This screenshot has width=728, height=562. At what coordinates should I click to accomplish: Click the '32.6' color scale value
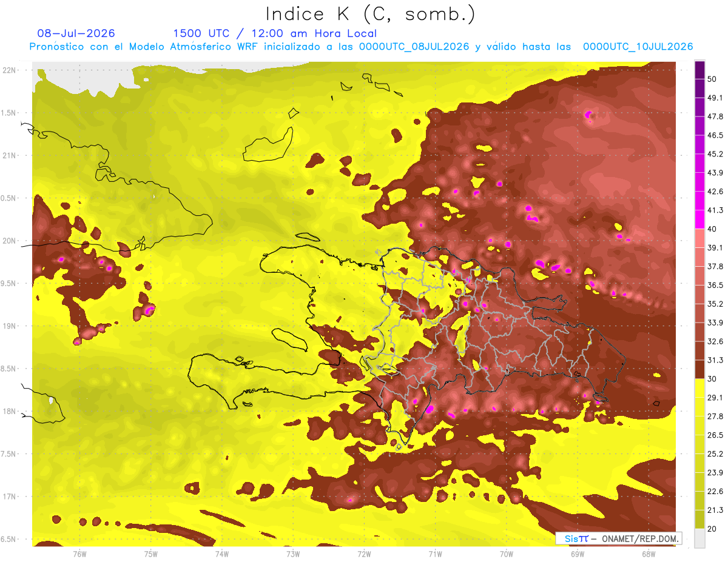click(x=715, y=341)
